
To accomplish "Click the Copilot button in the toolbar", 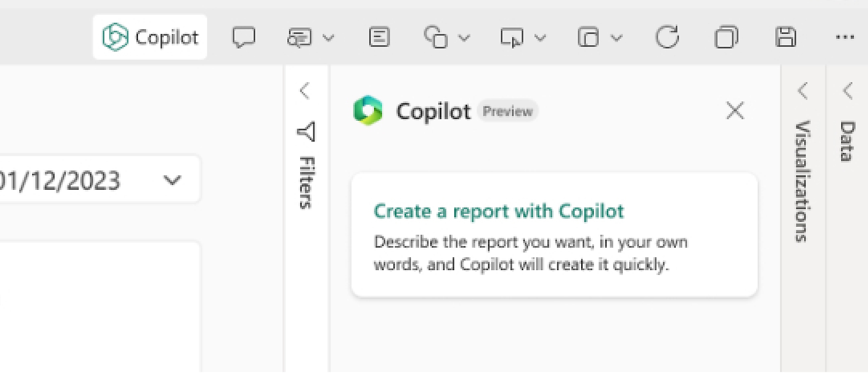I will 150,37.
